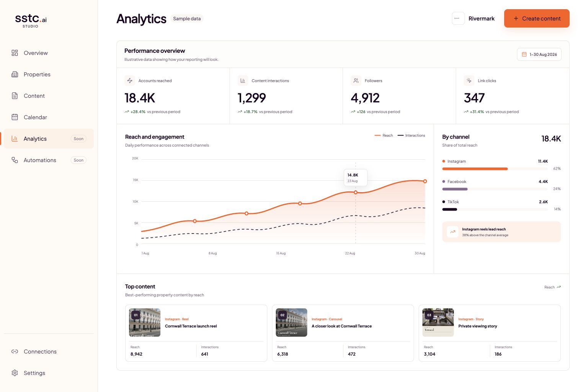This screenshot has width=588, height=392.
Task: Click the 30 Aug end data point on chart
Action: point(425,181)
